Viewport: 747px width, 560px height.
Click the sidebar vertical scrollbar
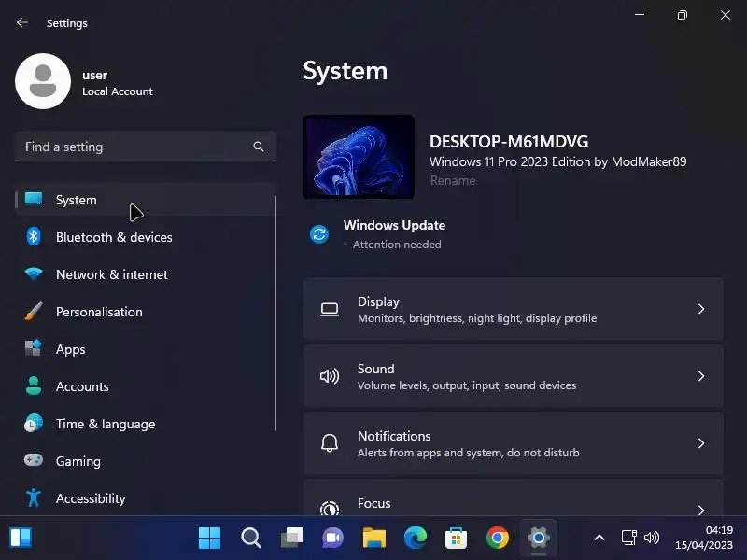tap(275, 313)
